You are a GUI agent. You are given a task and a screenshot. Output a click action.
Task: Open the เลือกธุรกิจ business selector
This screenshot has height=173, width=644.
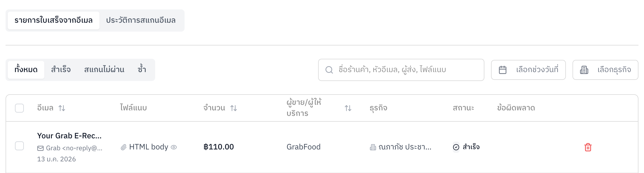tap(605, 70)
